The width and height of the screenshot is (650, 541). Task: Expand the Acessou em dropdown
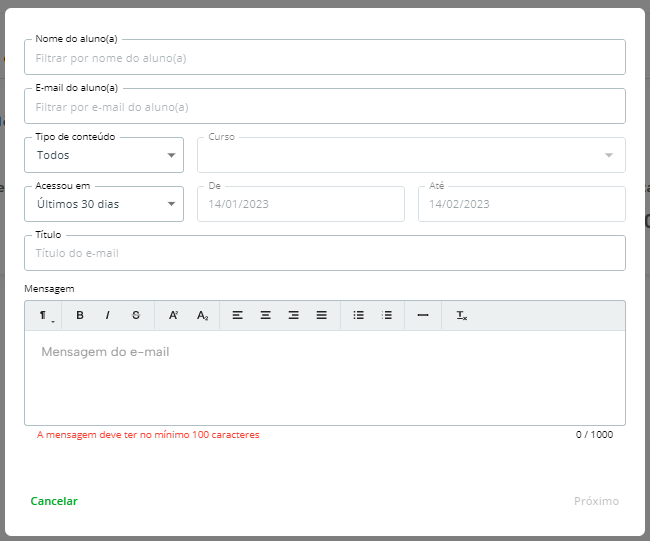[104, 204]
